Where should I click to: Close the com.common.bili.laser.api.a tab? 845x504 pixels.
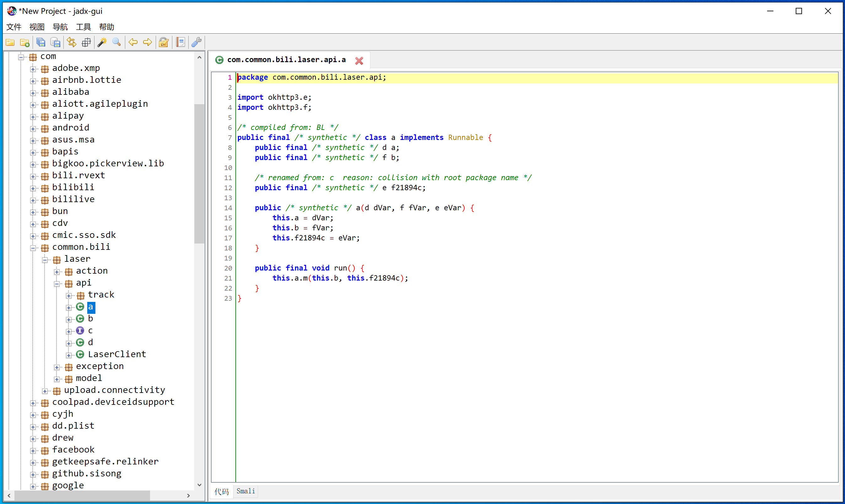pos(359,61)
